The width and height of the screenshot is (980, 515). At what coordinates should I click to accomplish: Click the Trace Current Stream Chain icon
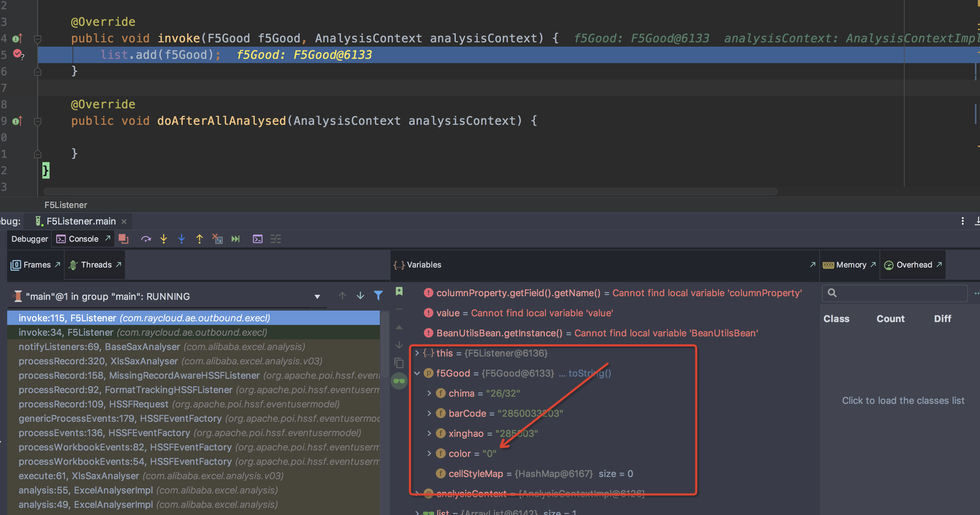tap(276, 239)
